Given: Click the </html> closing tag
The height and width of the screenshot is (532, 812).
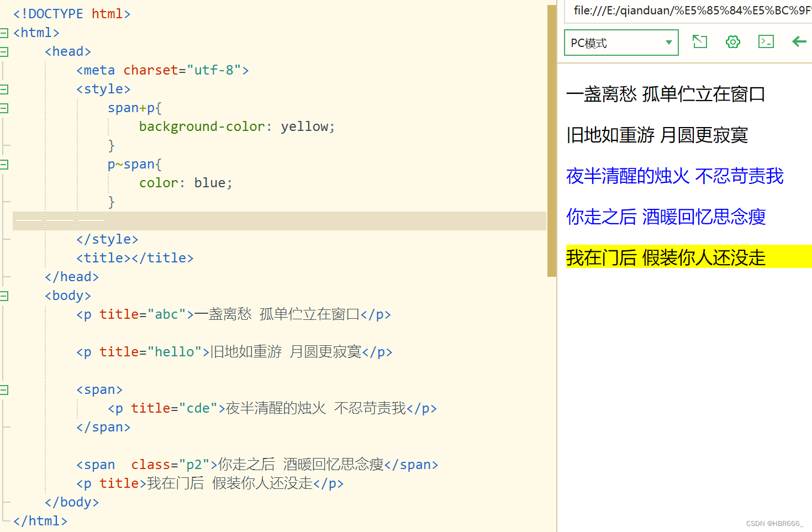Looking at the screenshot, I should (40, 521).
